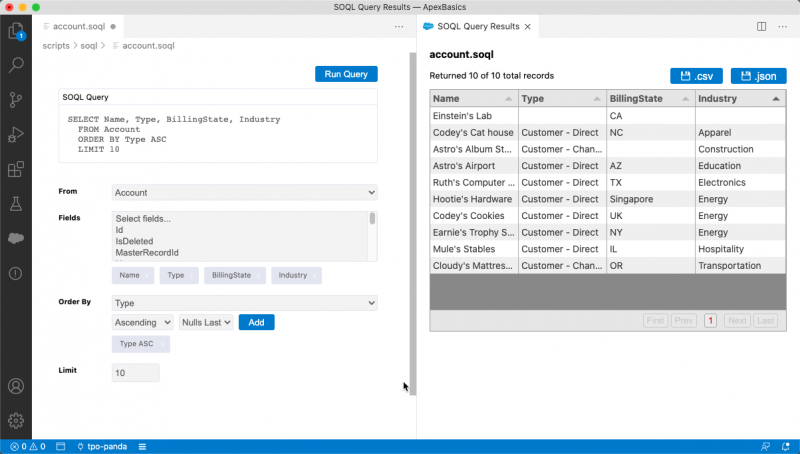Open the Accounts profile icon

click(x=16, y=386)
